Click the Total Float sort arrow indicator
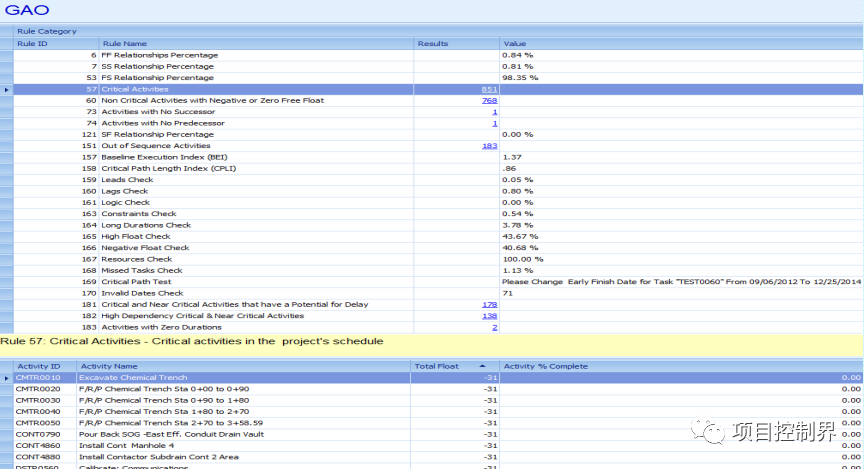Viewport: 864px width, 469px height. pyautogui.click(x=483, y=366)
